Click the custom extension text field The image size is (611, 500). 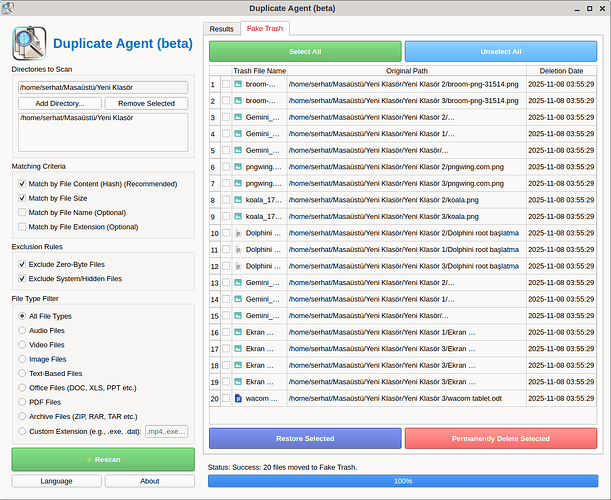[166, 431]
